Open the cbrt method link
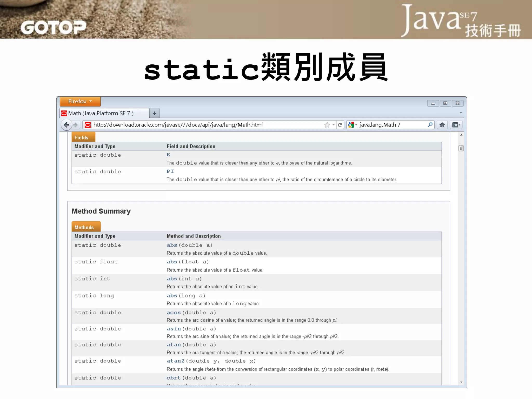 (x=174, y=378)
